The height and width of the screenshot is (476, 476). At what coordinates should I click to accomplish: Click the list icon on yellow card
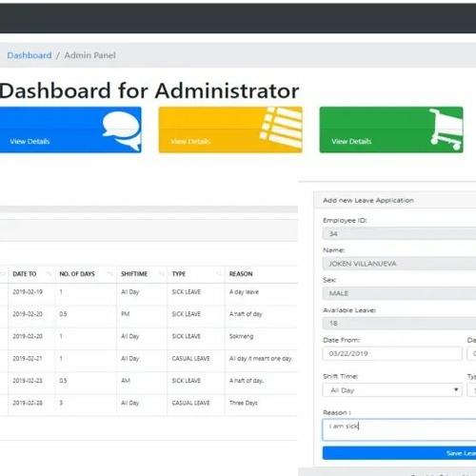pos(281,128)
